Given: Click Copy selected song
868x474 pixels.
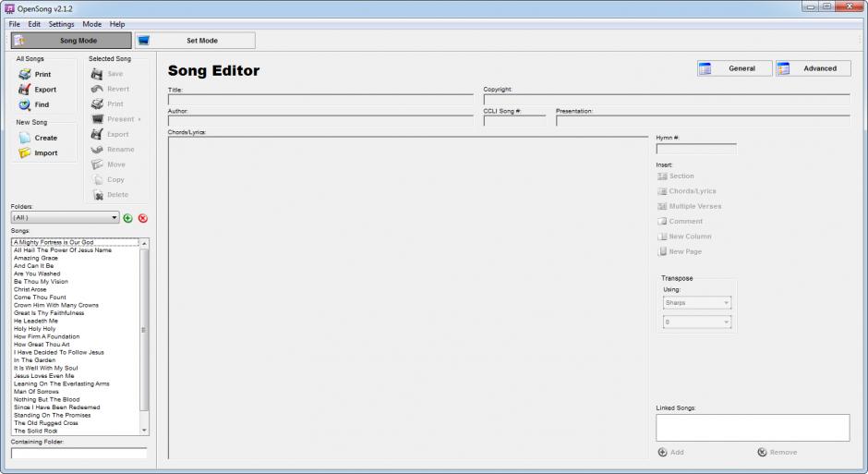Looking at the screenshot, I should click(108, 179).
